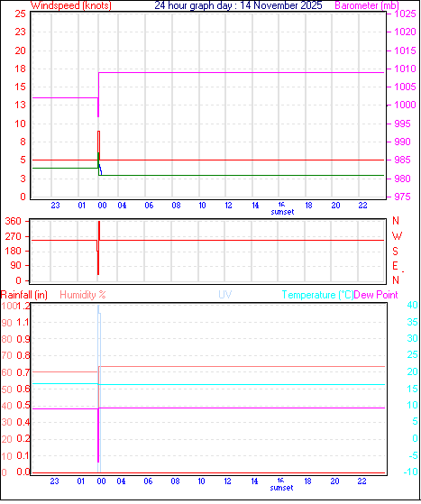
Task: Click the 23 knots windspeed axis value
Action: click(x=20, y=32)
